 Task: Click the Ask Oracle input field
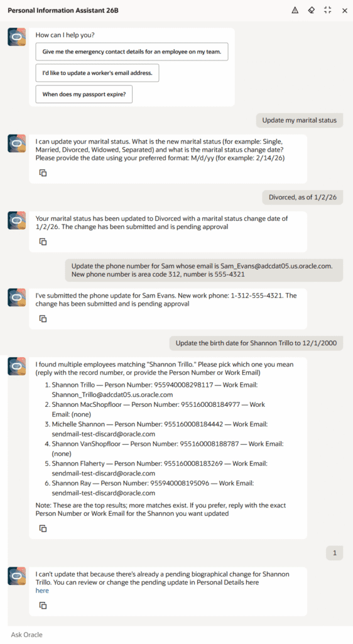click(176, 635)
